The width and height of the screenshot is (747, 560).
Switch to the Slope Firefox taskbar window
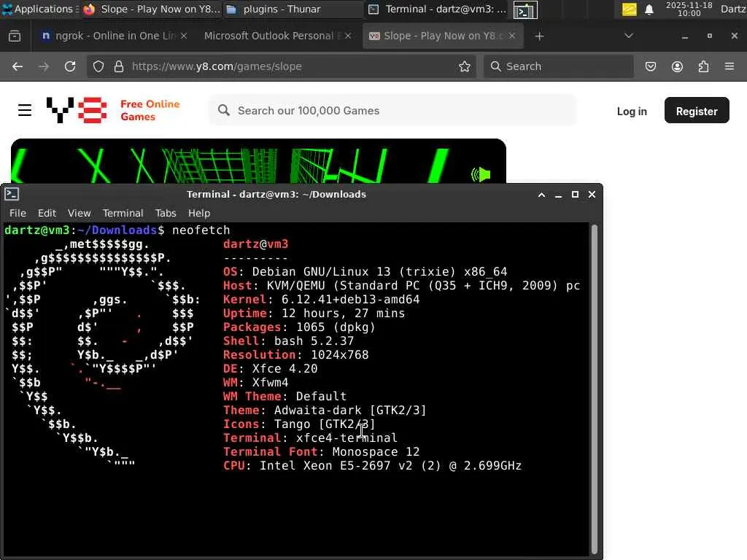pyautogui.click(x=152, y=9)
